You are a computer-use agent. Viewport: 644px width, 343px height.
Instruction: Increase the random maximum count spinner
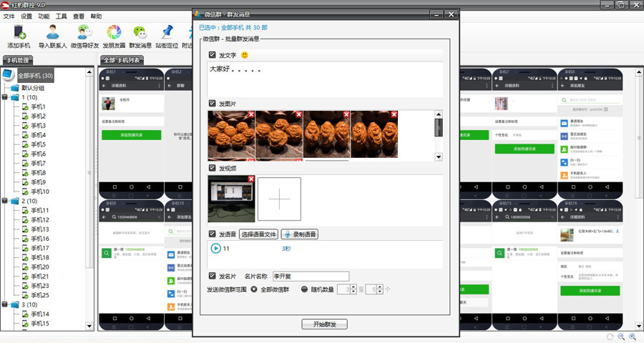point(380,287)
